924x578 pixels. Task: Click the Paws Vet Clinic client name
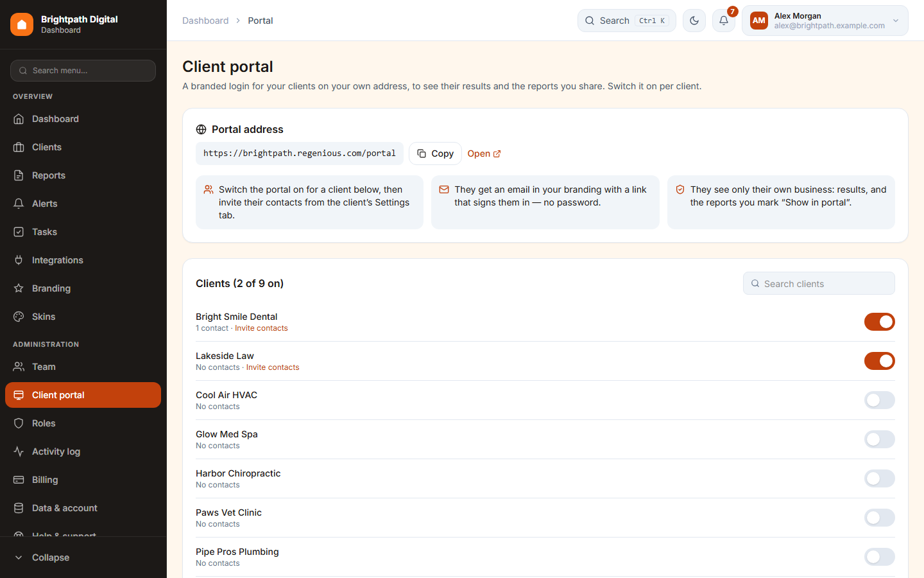tap(228, 512)
